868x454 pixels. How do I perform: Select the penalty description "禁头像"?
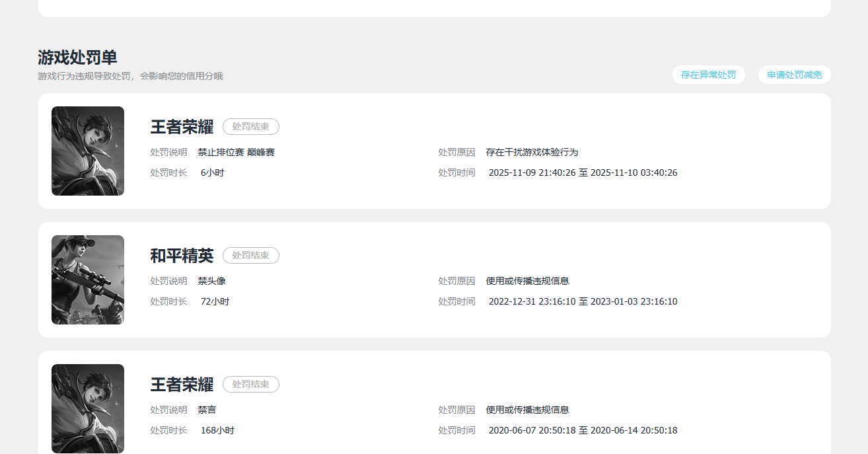(x=212, y=281)
